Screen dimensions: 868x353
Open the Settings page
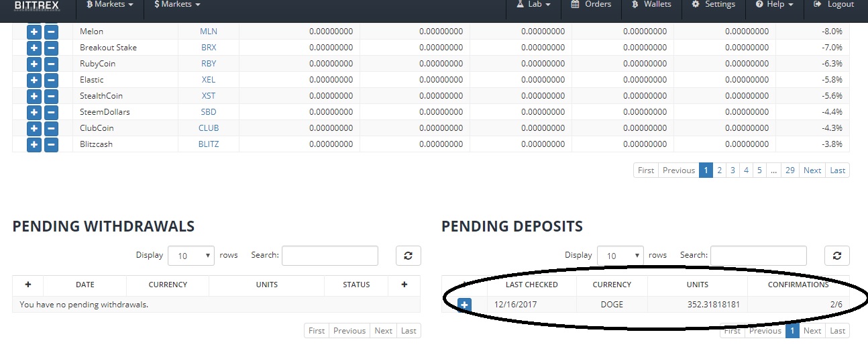713,5
